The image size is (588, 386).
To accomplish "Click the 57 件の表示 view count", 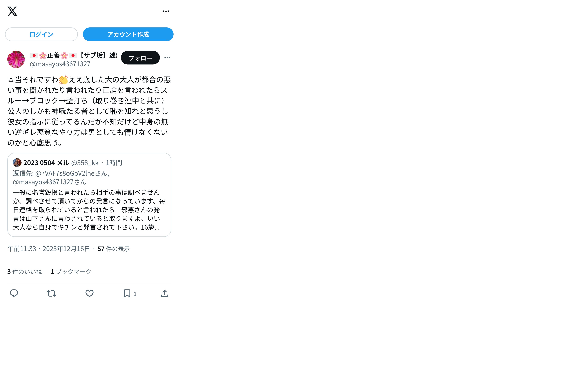I will coord(114,249).
